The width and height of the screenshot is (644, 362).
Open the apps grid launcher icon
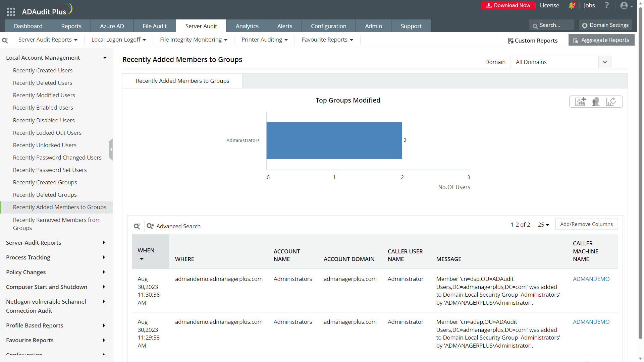pyautogui.click(x=11, y=12)
